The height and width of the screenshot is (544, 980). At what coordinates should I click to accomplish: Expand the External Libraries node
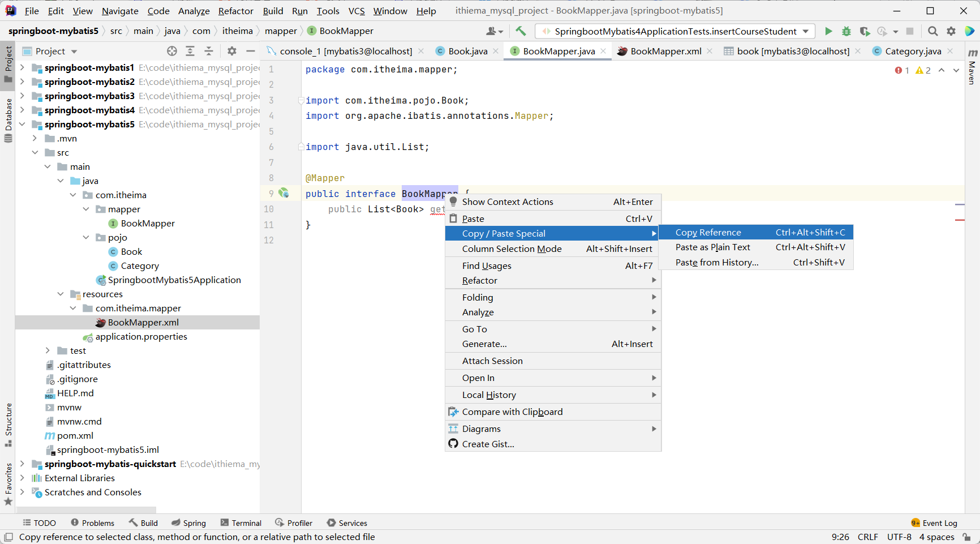22,478
